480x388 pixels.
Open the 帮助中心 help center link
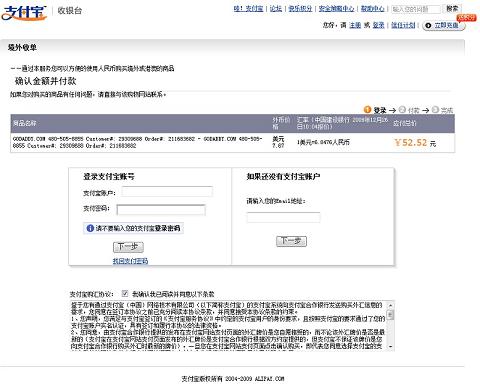(x=372, y=9)
